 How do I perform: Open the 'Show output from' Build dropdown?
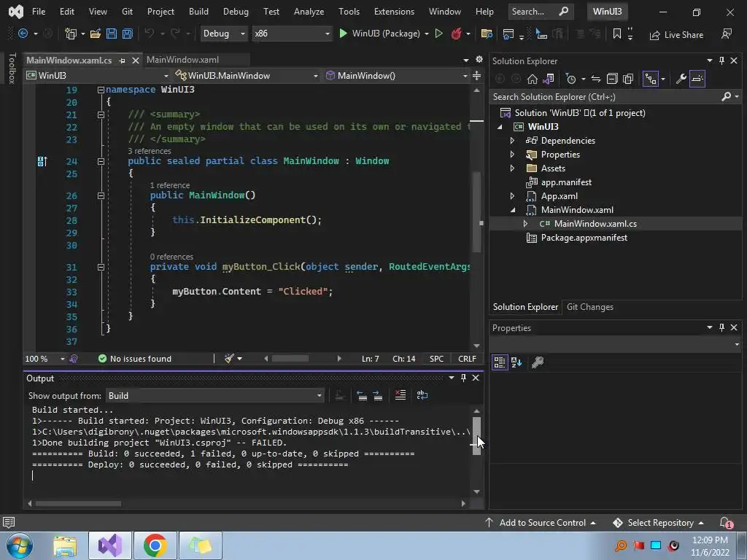(x=215, y=396)
